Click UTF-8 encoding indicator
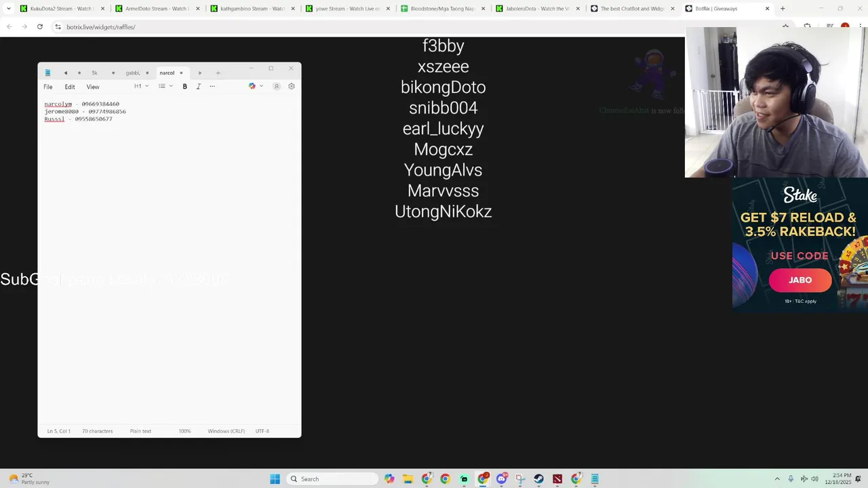The height and width of the screenshot is (488, 868). (x=262, y=431)
